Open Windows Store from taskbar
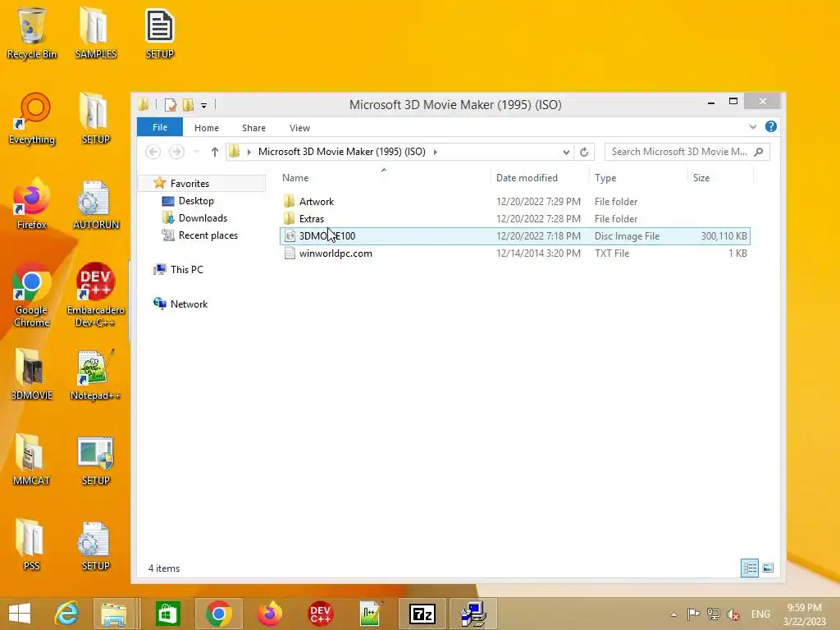 click(167, 614)
